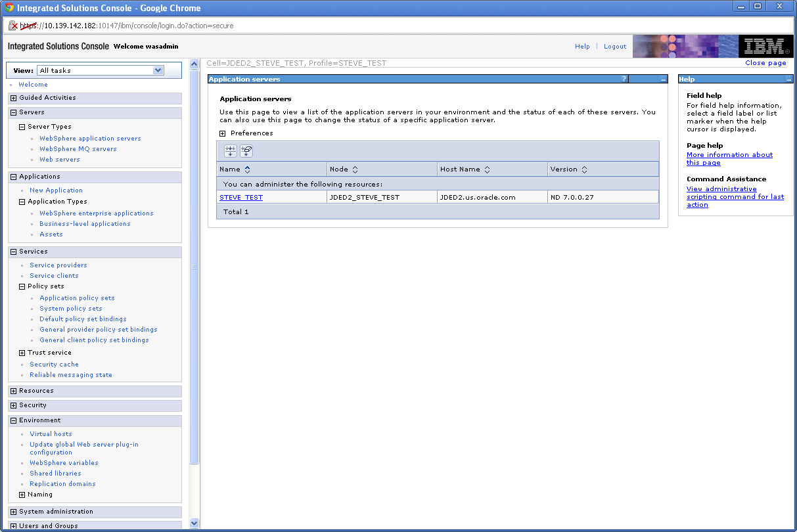Click the Chrome icon in title bar
The height and width of the screenshot is (532, 797).
9,8
